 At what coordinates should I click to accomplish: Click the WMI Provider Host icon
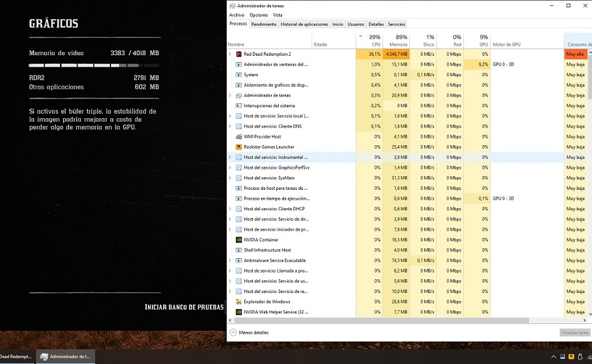(239, 137)
